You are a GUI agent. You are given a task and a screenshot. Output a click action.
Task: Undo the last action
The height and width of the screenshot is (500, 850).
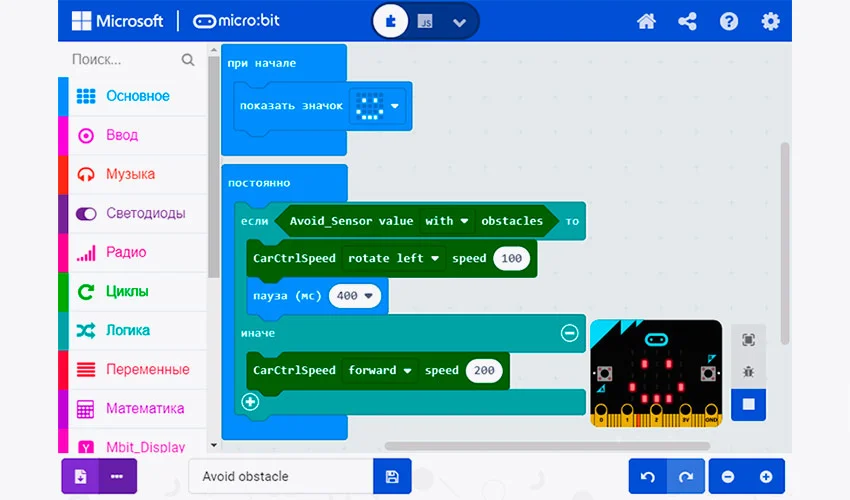click(x=648, y=476)
